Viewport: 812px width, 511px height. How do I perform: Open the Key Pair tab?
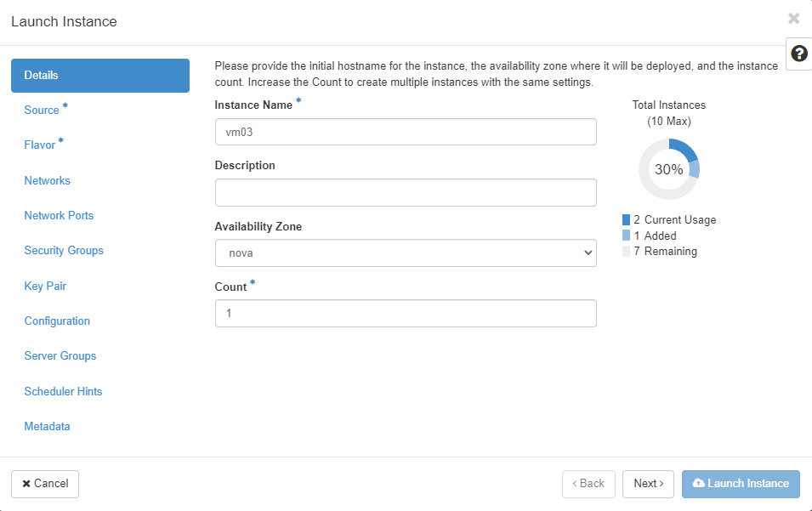click(45, 287)
